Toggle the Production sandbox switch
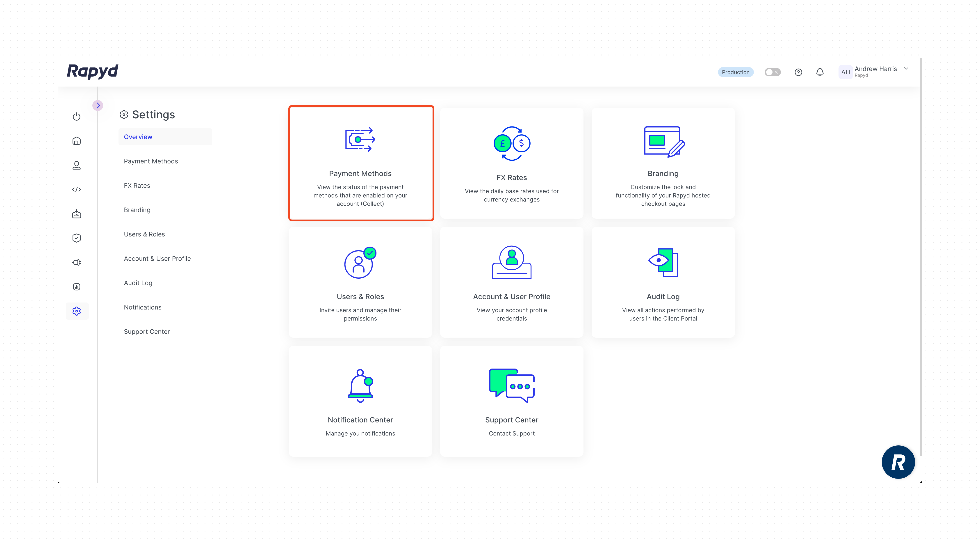980x541 pixels. (x=772, y=72)
